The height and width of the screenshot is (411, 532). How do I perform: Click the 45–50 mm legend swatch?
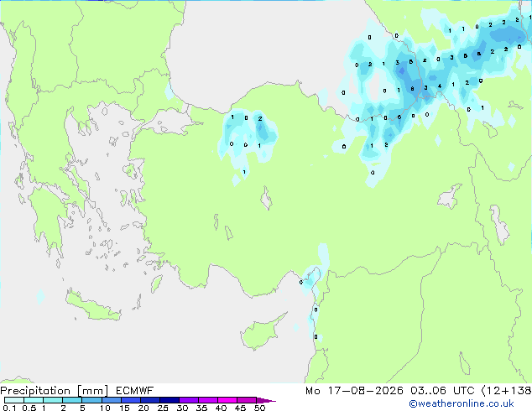(247, 400)
